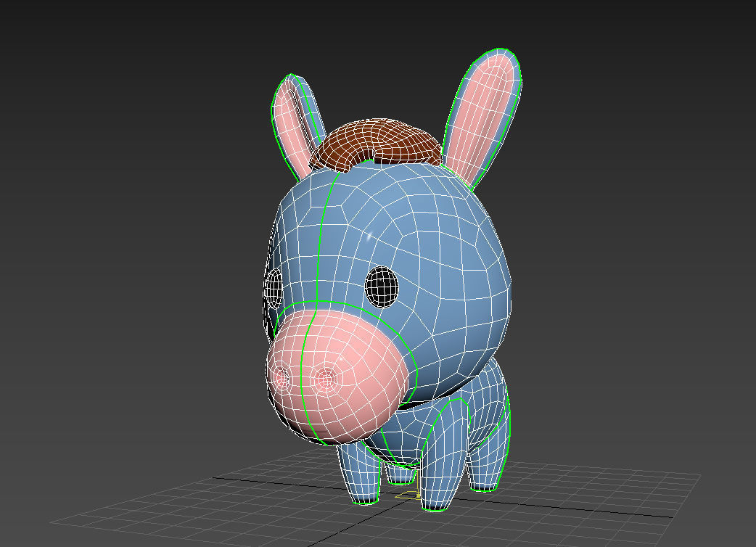
Task: Select the pink muzzle of the donkey model
Action: [x=338, y=377]
